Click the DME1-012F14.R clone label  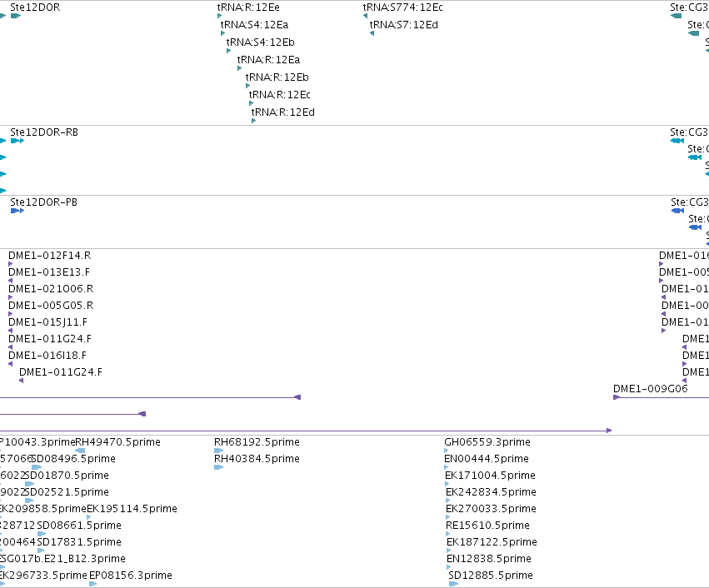pyautogui.click(x=50, y=256)
